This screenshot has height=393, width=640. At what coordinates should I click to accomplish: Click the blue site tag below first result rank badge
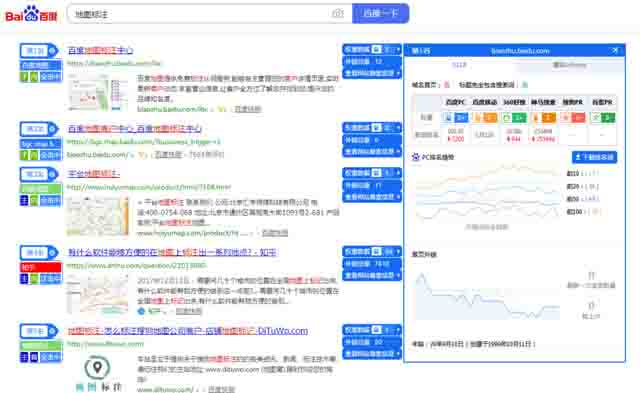coord(40,65)
